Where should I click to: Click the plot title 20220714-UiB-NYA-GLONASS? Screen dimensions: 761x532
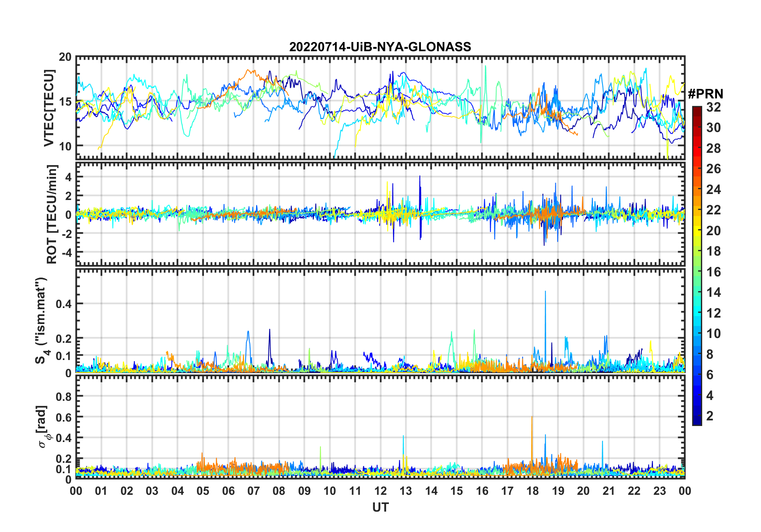coord(380,47)
